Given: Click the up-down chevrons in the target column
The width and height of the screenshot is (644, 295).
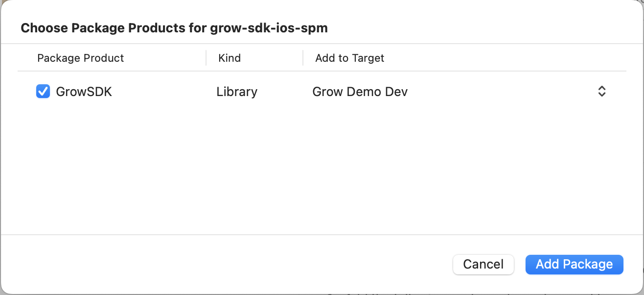Looking at the screenshot, I should pyautogui.click(x=602, y=92).
